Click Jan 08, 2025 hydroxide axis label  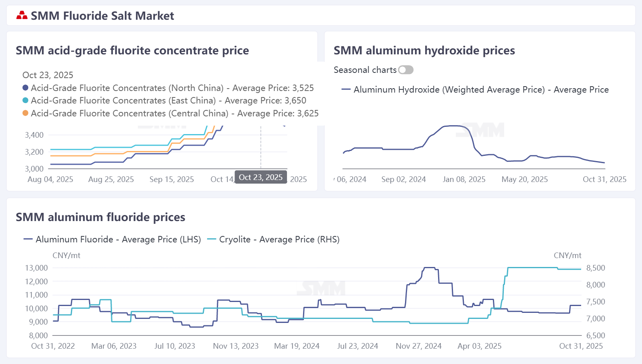(x=464, y=180)
